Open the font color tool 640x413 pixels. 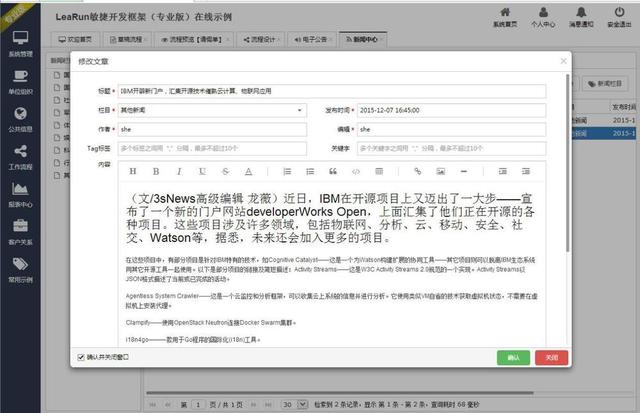[x=249, y=171]
